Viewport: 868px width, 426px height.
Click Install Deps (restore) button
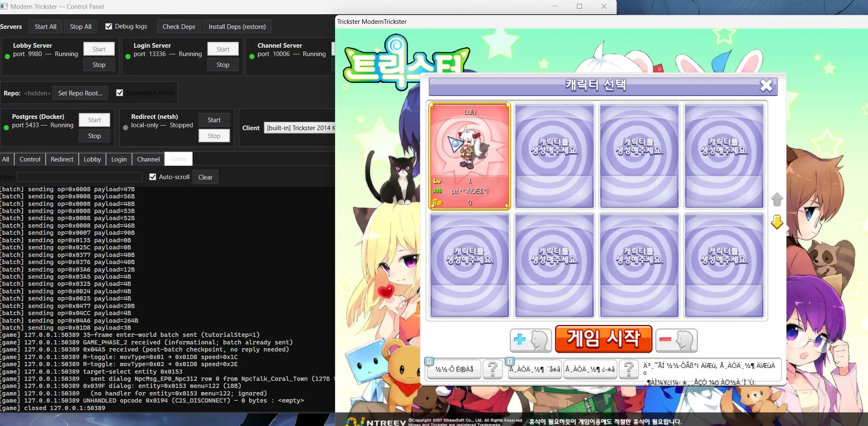coord(237,27)
